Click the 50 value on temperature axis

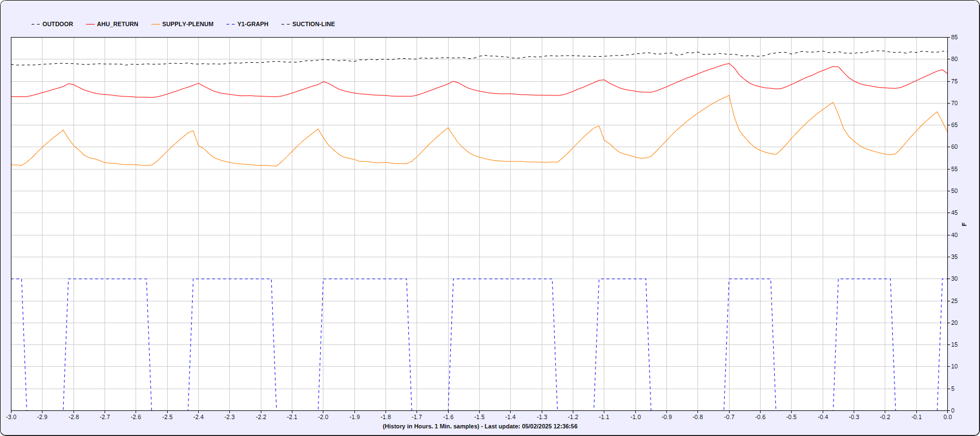[954, 191]
